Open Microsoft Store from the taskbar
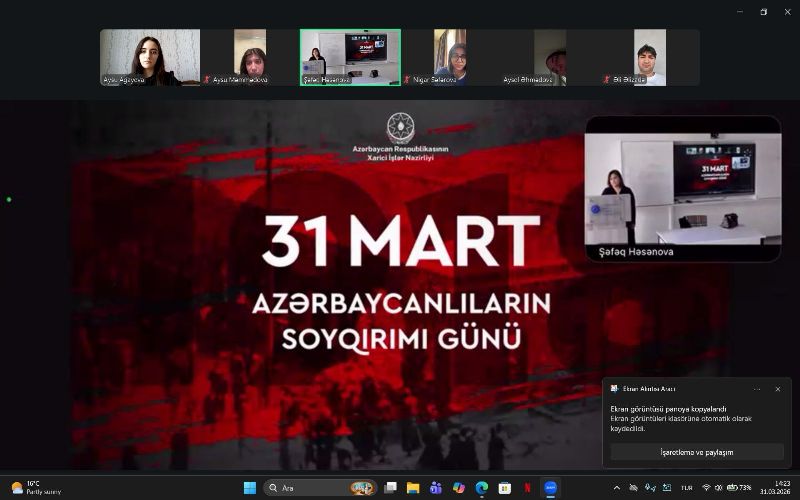800x500 pixels. [x=505, y=488]
